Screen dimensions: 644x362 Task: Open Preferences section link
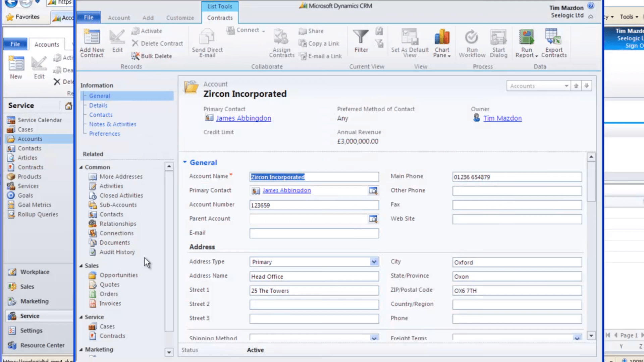point(104,133)
